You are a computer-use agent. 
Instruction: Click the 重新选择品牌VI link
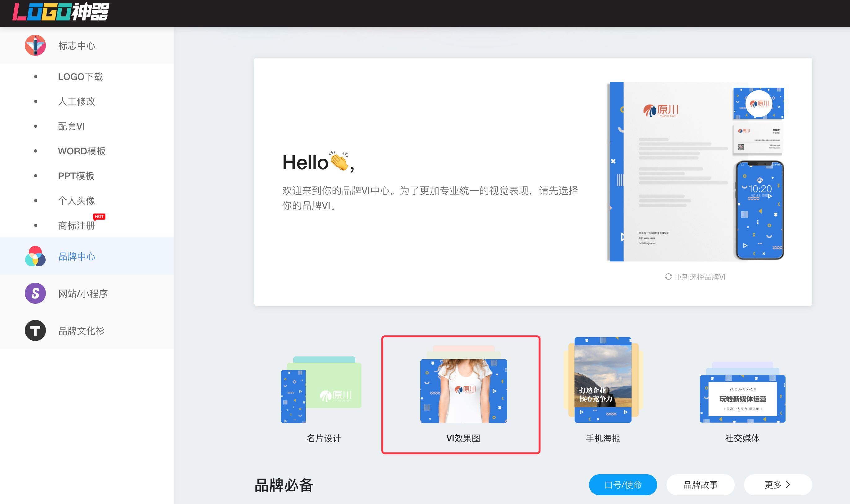pyautogui.click(x=700, y=277)
